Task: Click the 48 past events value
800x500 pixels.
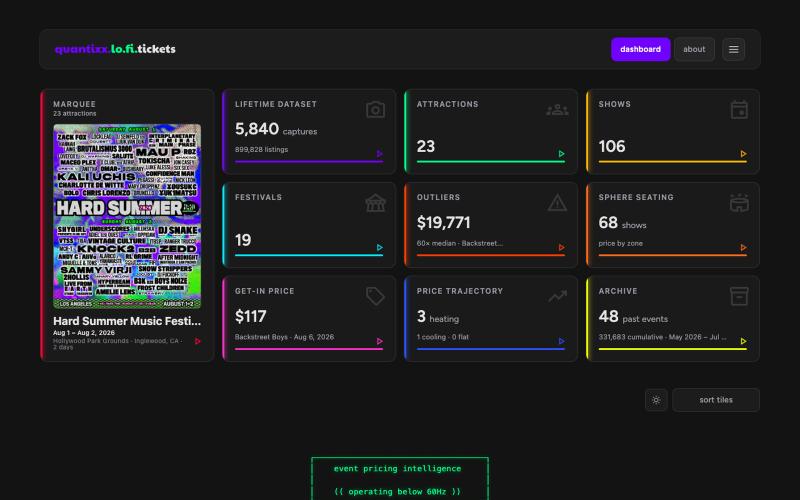Action: tap(633, 317)
